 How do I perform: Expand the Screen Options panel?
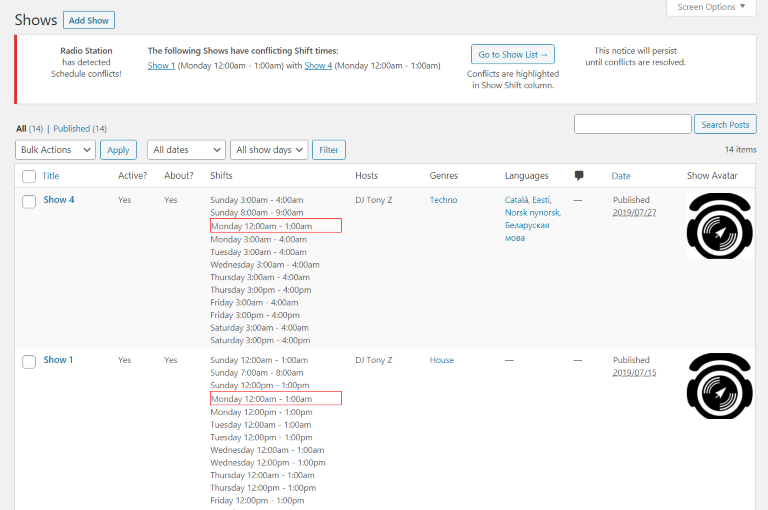click(x=712, y=7)
